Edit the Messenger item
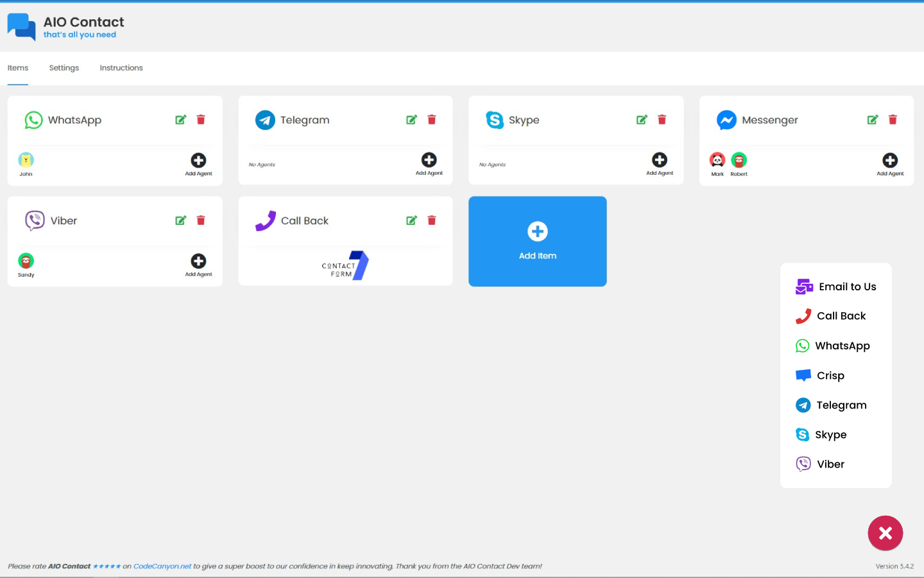924x578 pixels. (873, 119)
